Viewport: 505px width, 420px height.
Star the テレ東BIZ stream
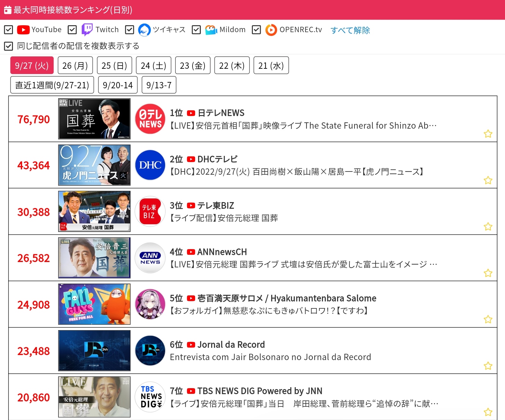click(488, 227)
